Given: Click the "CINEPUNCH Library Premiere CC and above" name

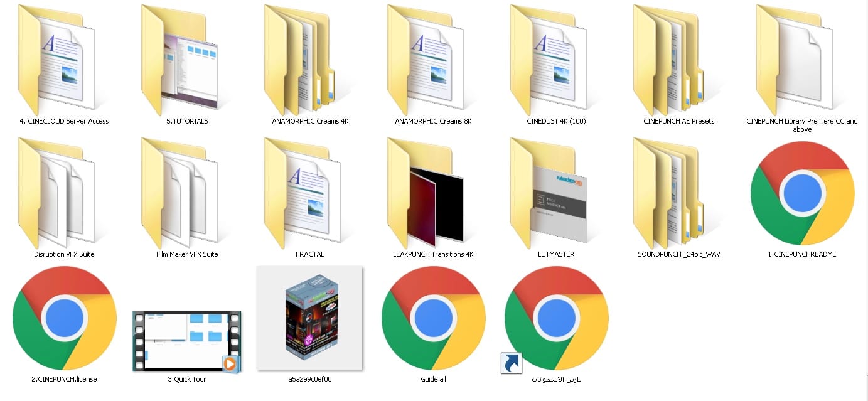Looking at the screenshot, I should point(802,125).
